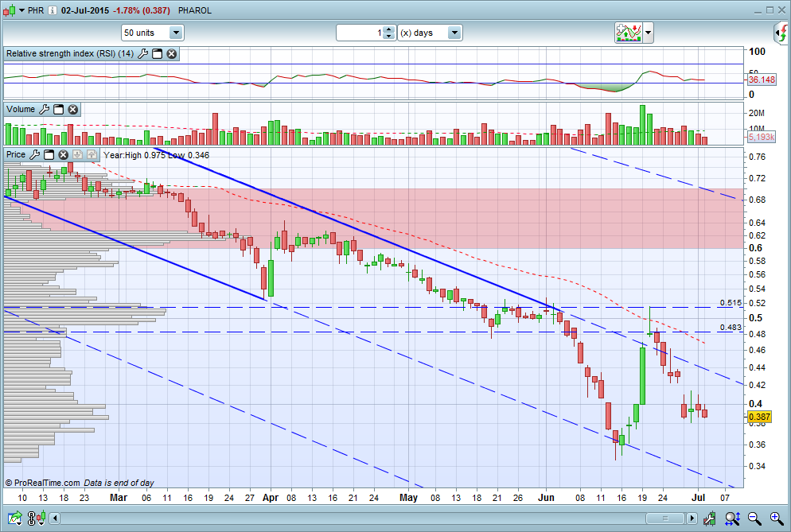
Task: Maximize the Price panel
Action: [49, 155]
